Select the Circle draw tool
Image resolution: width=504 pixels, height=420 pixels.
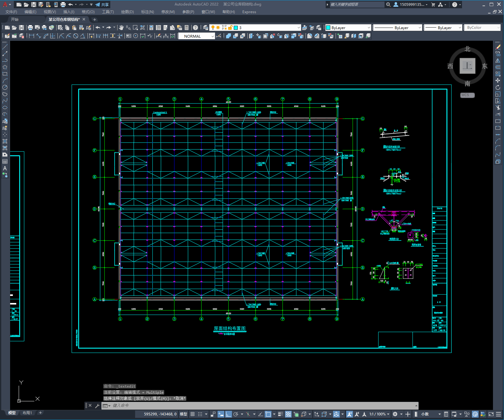[x=5, y=87]
